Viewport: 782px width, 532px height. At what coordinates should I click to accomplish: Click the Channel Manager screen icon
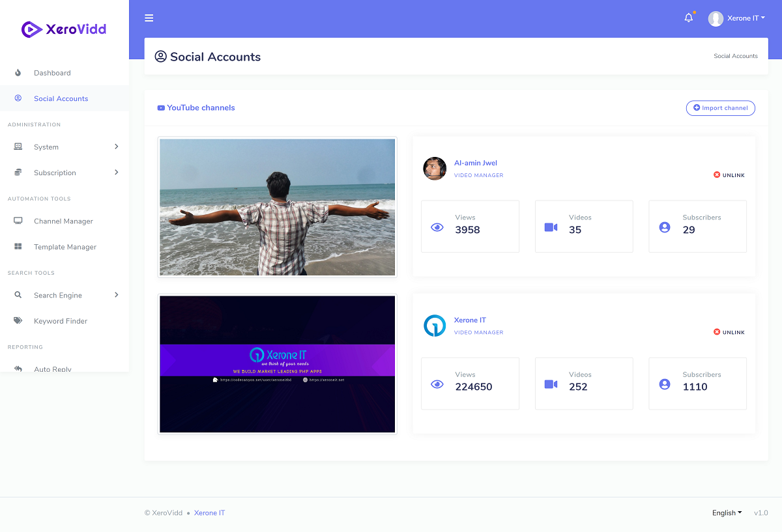pos(18,221)
